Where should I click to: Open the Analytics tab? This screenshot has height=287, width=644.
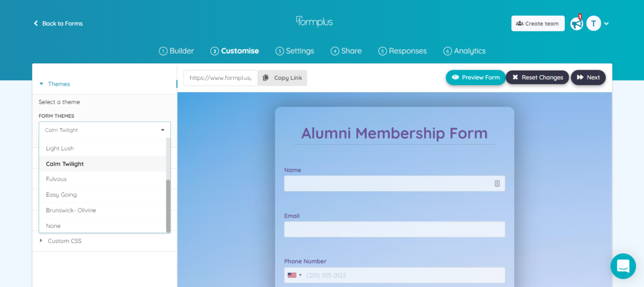464,51
